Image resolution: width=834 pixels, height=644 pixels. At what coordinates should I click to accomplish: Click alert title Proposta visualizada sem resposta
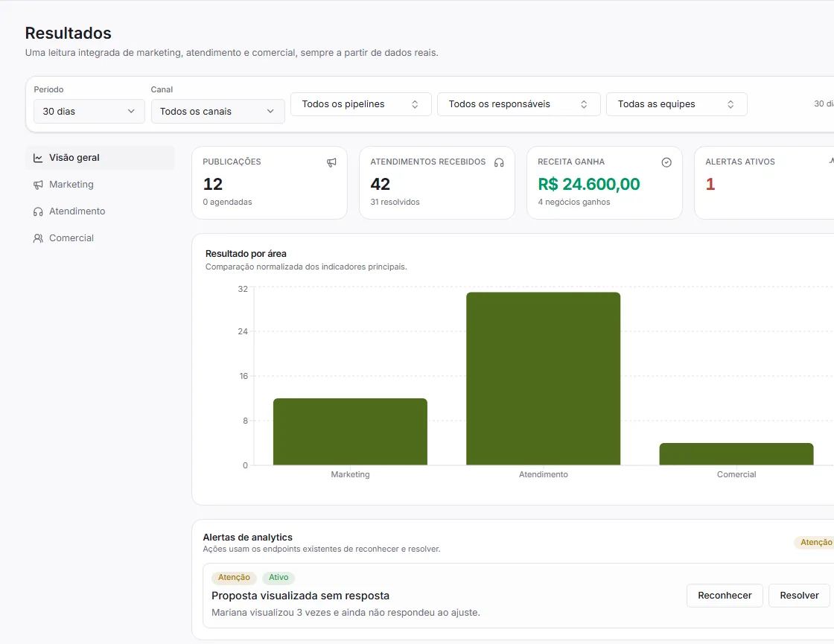301,596
